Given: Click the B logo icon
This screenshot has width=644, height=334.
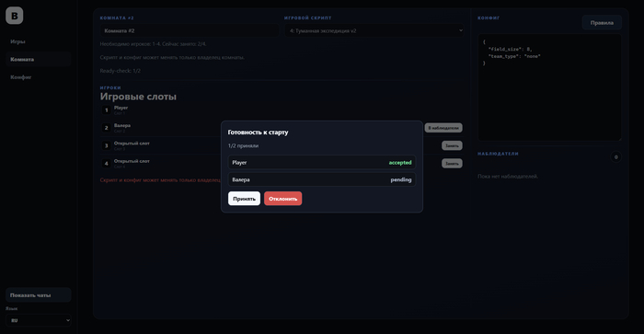Looking at the screenshot, I should [x=15, y=16].
